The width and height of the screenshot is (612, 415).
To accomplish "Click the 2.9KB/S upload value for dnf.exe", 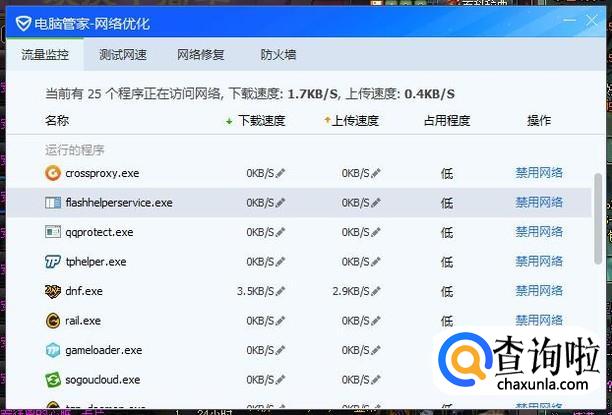I will (x=351, y=291).
